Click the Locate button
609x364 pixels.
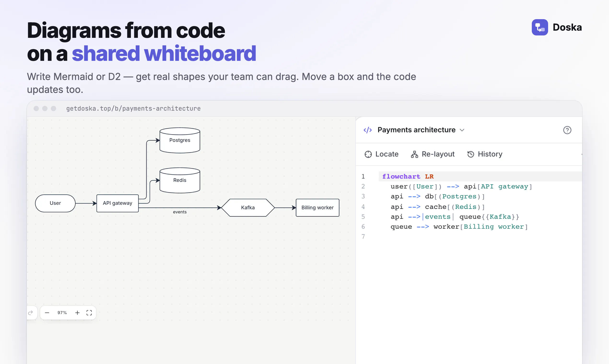click(382, 154)
